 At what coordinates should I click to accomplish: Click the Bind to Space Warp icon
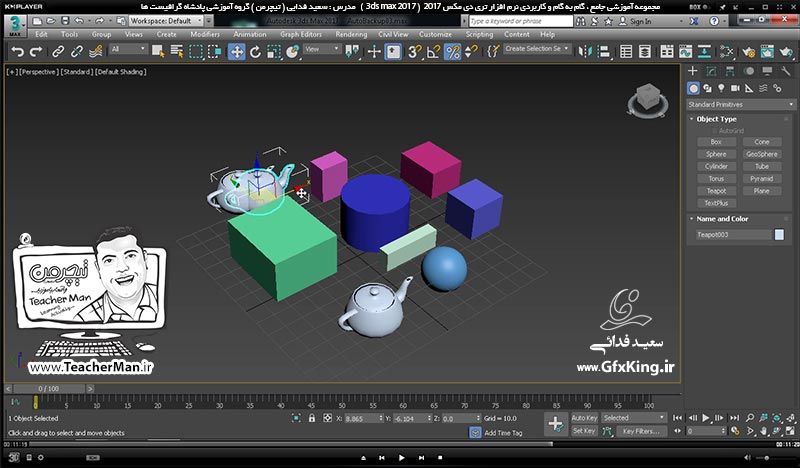click(95, 52)
